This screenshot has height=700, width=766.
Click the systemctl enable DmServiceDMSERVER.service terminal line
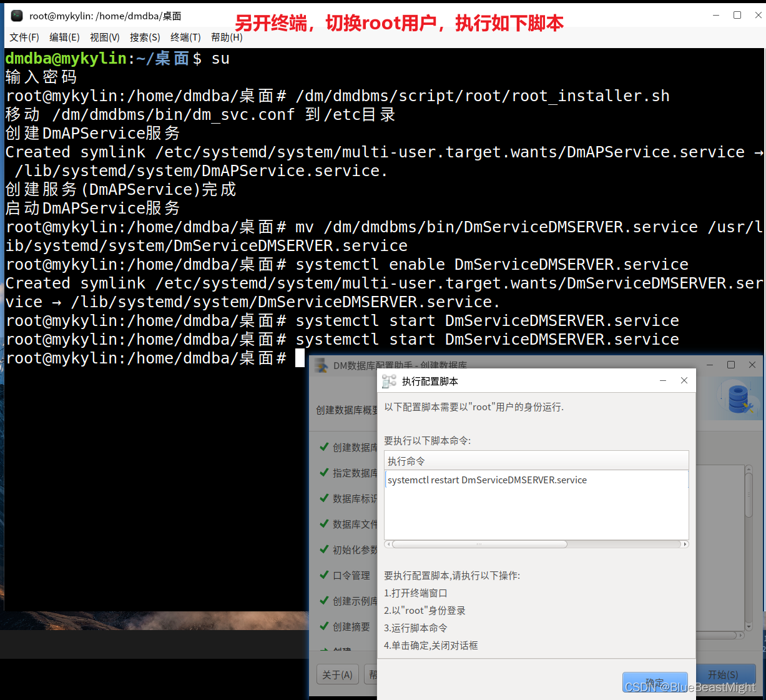point(346,264)
